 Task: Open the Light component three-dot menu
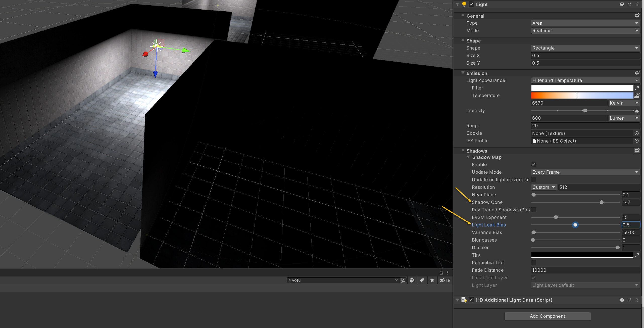click(x=637, y=4)
